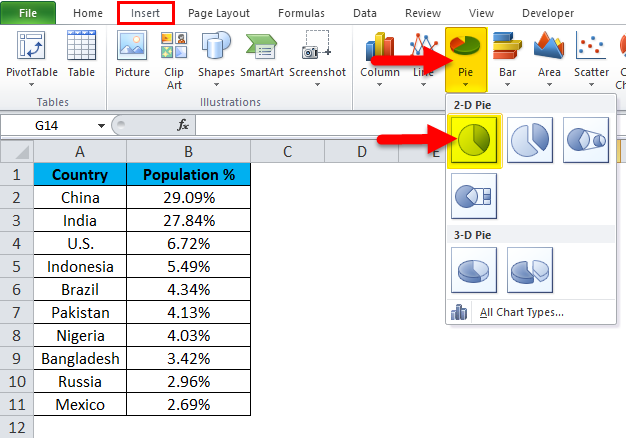Click the Column chart icon

(380, 45)
